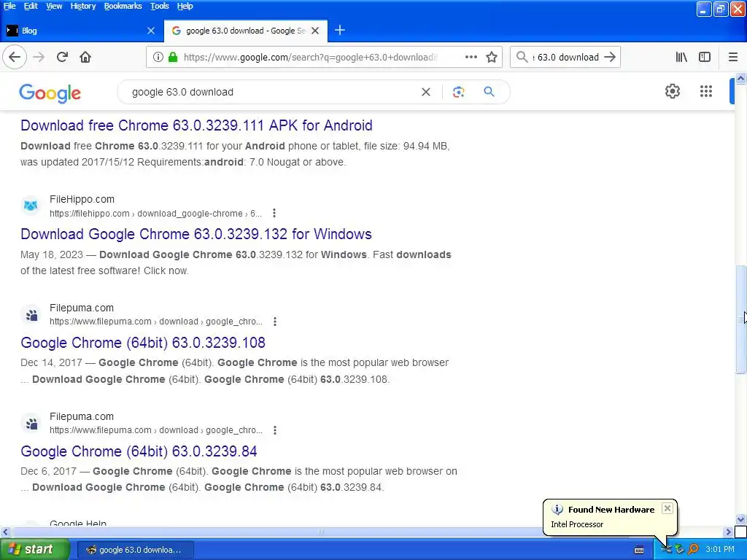Open Download free Chrome 63.0.3239.111 APK link

coord(196,125)
